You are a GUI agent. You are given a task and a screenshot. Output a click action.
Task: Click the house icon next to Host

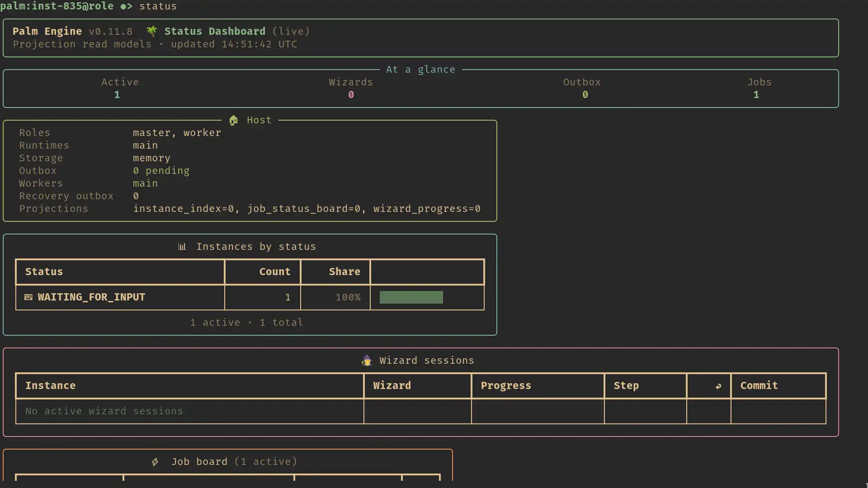[x=233, y=120]
